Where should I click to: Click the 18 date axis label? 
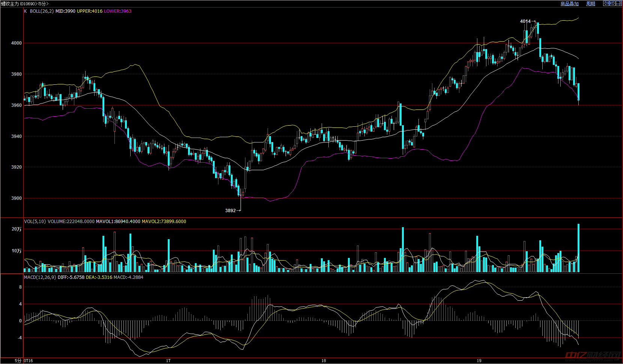[324, 361]
